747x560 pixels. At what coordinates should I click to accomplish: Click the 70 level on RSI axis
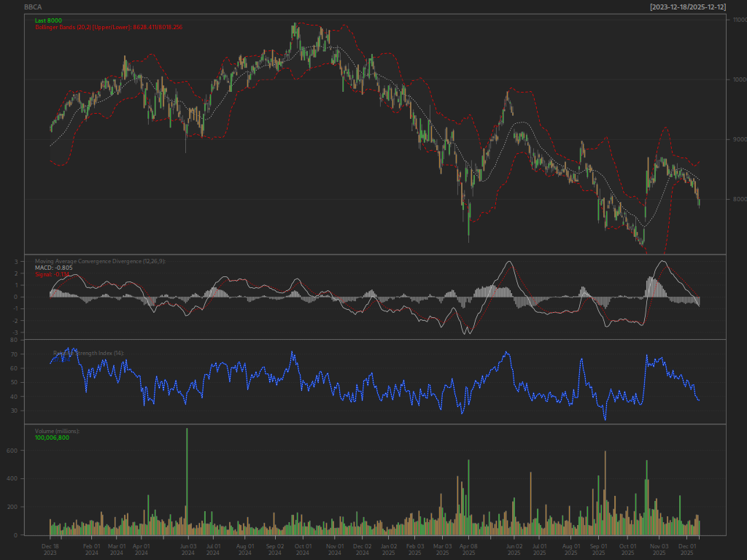14,354
